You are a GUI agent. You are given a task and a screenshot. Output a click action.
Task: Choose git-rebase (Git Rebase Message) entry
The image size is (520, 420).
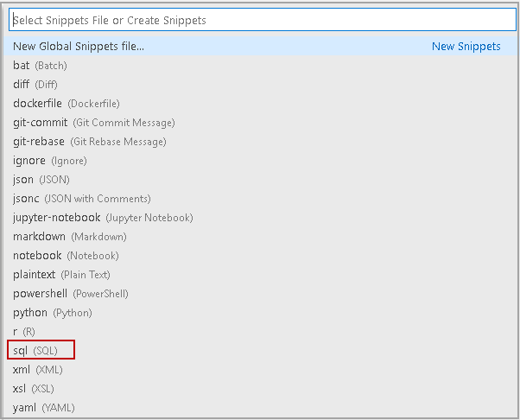pos(89,142)
